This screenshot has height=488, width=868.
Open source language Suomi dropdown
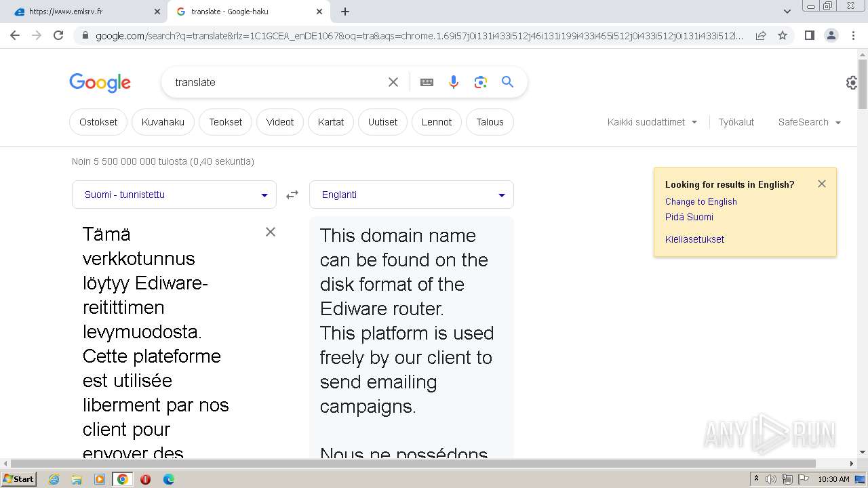tap(174, 195)
